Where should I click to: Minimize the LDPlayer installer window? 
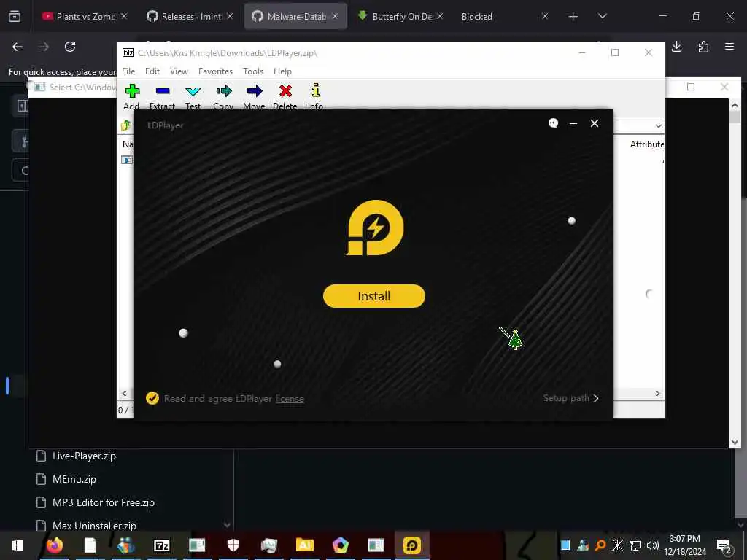tap(573, 123)
